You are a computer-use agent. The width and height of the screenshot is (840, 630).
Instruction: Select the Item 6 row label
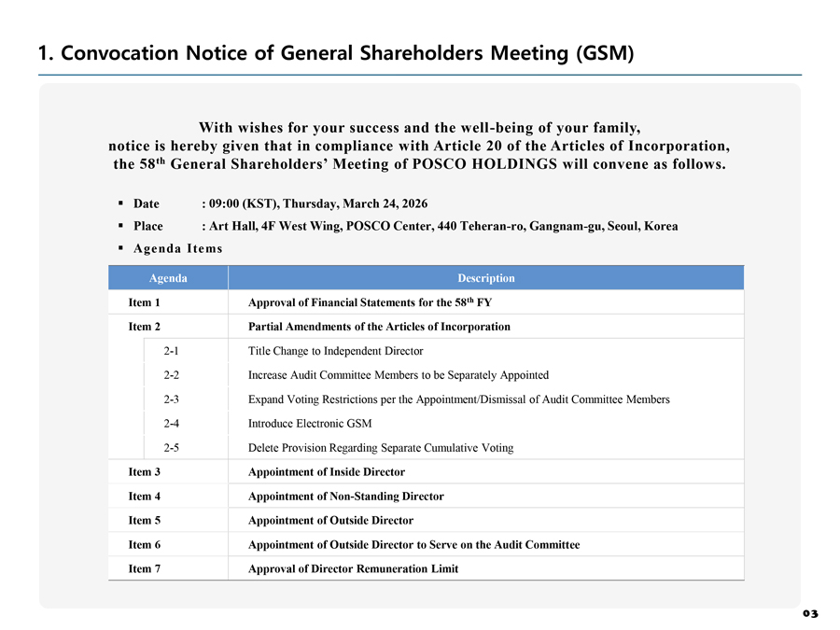coord(145,545)
